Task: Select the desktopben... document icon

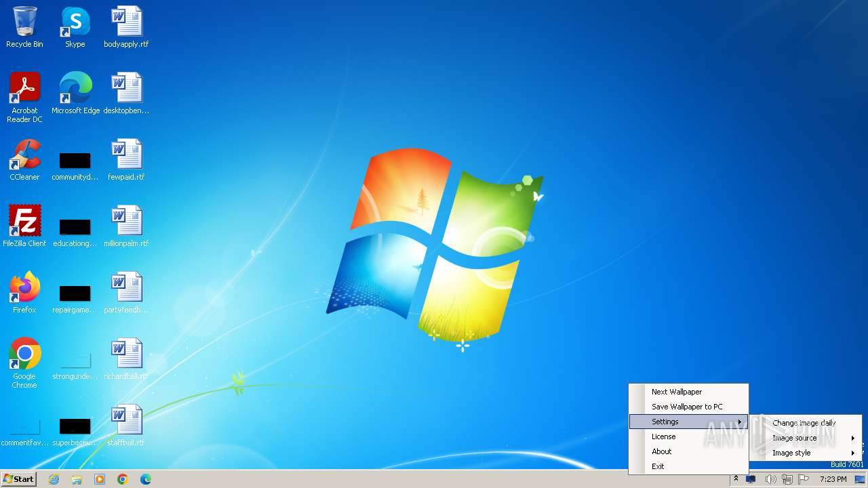Action: [126, 94]
